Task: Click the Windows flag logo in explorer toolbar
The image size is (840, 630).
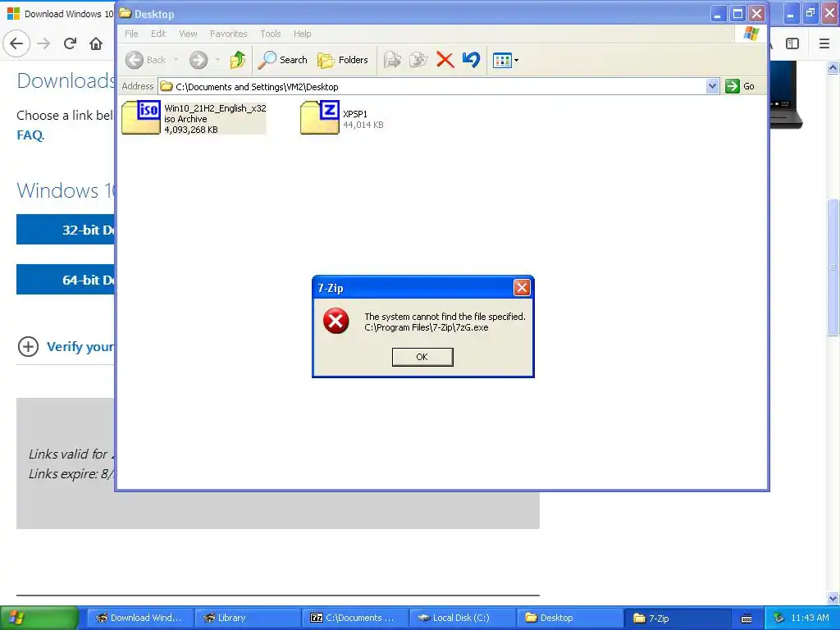Action: coord(751,34)
